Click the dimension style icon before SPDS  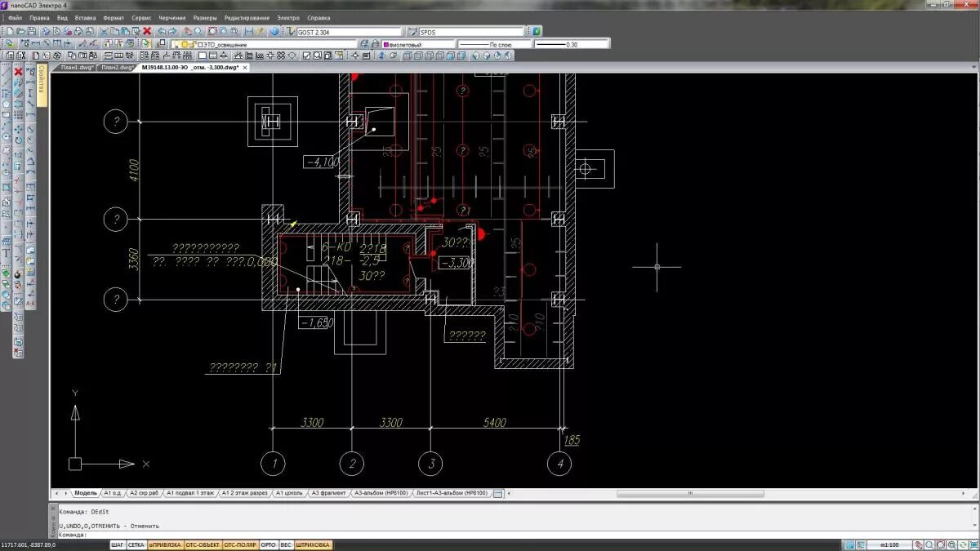[412, 31]
